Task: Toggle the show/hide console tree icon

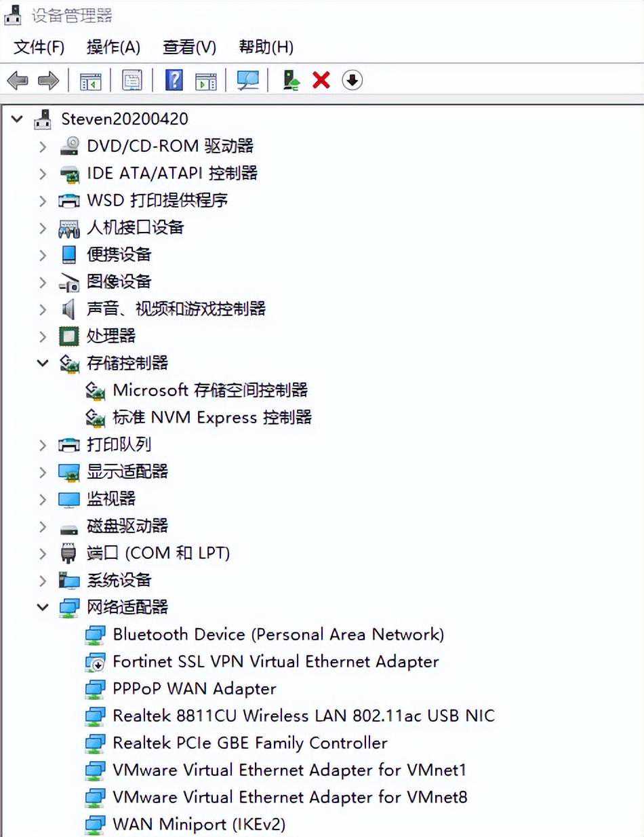Action: tap(91, 81)
